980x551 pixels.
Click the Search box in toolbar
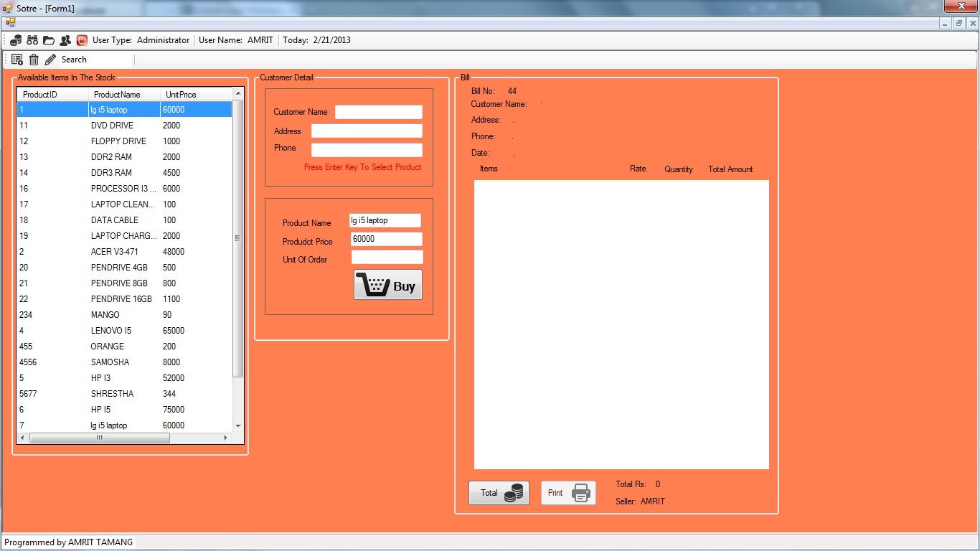click(x=96, y=60)
